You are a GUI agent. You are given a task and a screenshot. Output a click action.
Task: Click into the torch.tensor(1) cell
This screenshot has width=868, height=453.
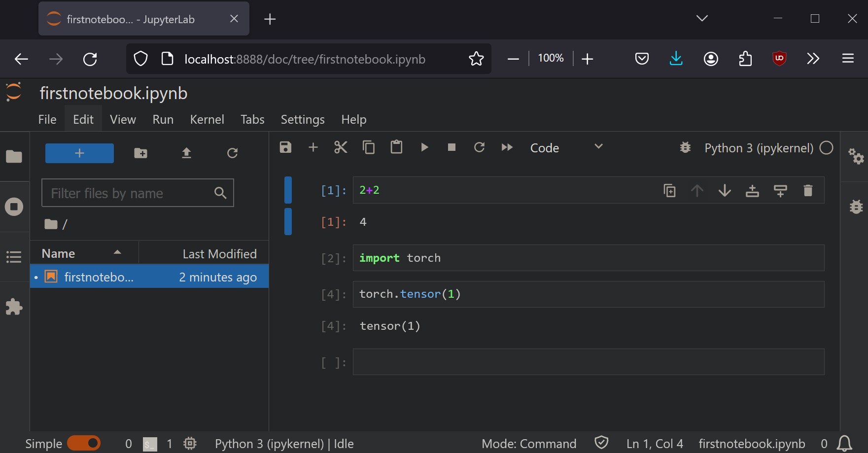[589, 294]
